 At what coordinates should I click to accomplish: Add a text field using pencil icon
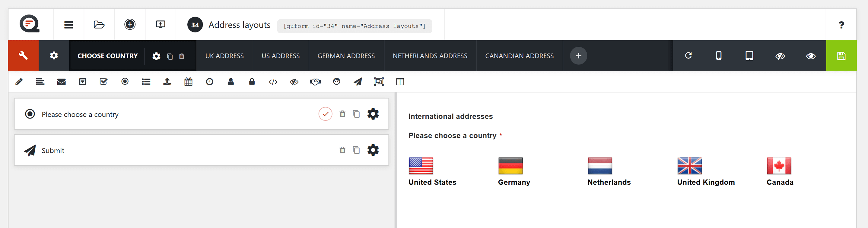click(x=19, y=82)
